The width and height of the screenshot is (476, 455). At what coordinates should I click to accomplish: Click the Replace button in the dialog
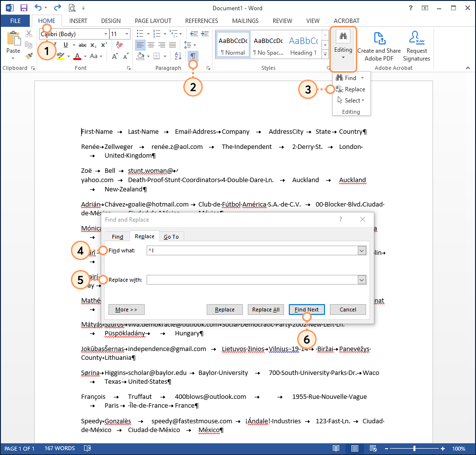[225, 310]
